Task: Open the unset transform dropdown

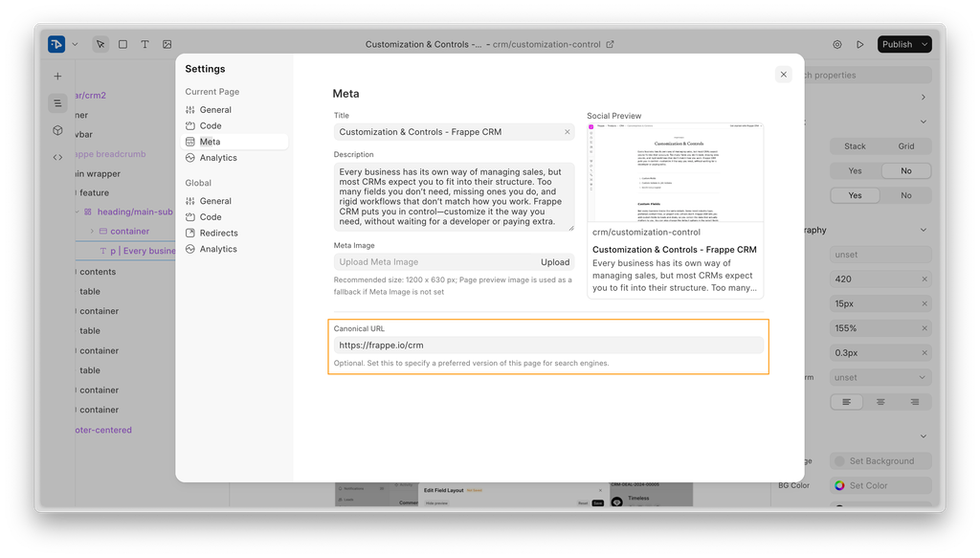Action: [880, 377]
